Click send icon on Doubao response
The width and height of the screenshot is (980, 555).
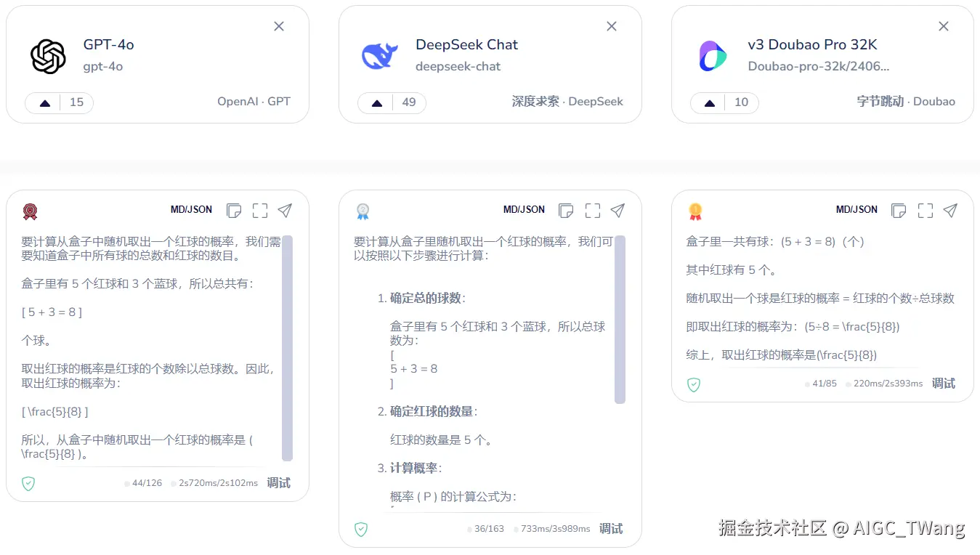click(950, 210)
